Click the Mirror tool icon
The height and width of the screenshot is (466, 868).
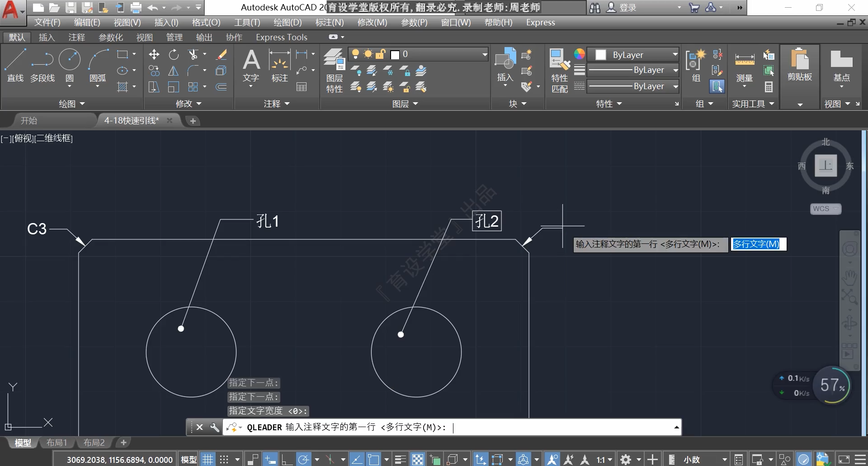click(x=174, y=71)
